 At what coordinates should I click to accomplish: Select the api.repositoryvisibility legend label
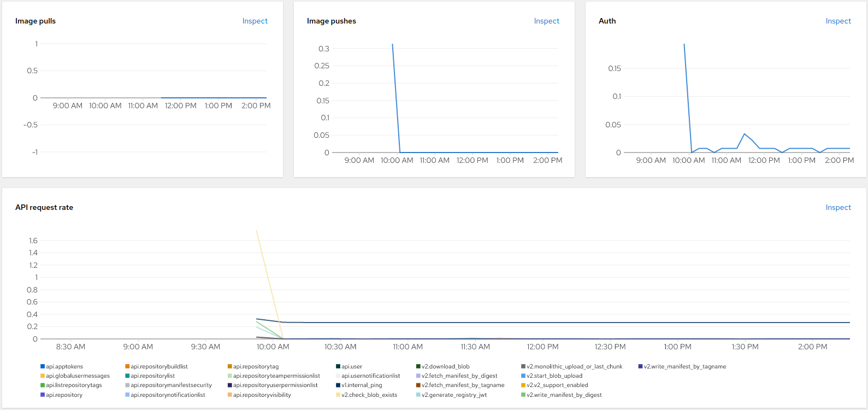(262, 395)
